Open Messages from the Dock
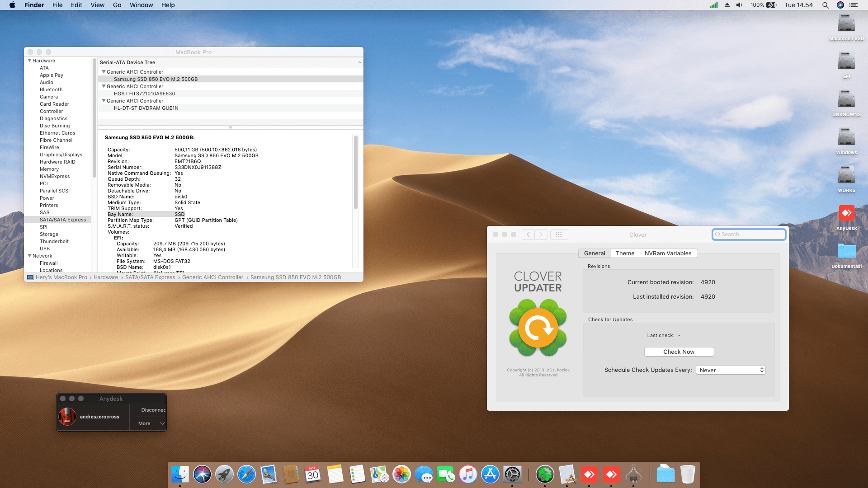 pyautogui.click(x=424, y=474)
